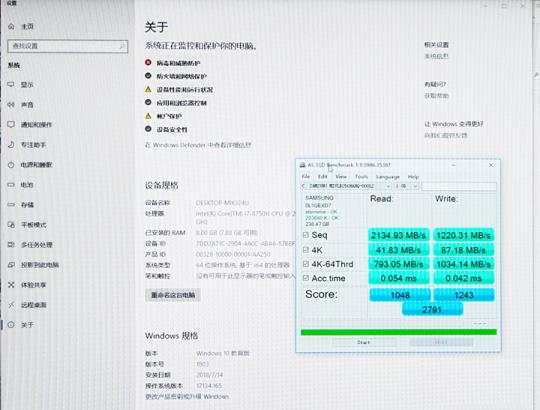Viewport: 540px width, 410px height.
Task: Open the Help menu in AS SSD Benchmark
Action: tap(413, 177)
